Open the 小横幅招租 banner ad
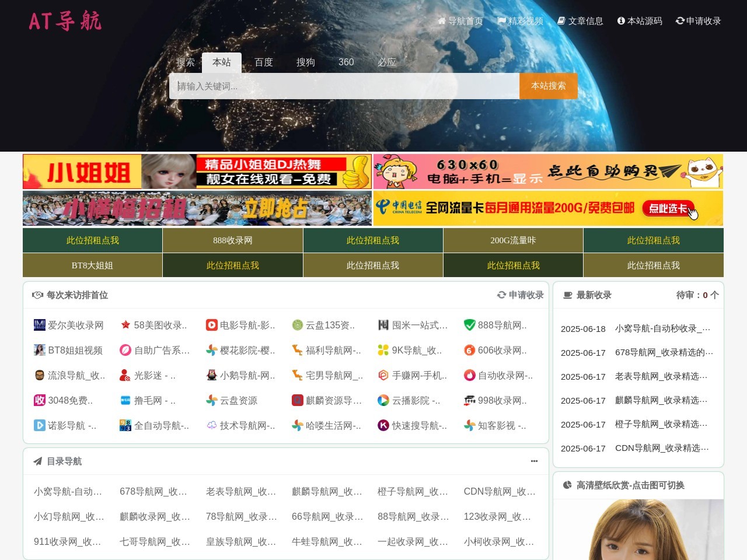 click(197, 208)
